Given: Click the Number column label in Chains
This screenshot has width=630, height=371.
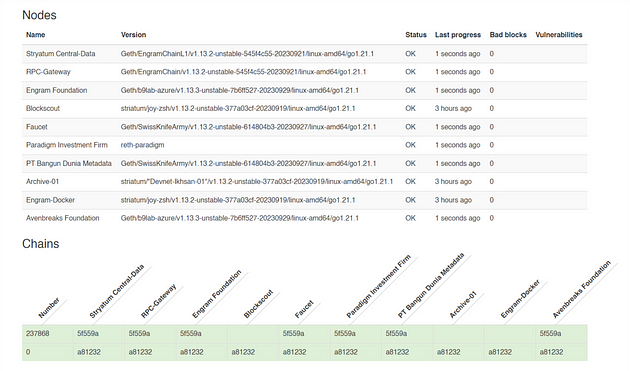Looking at the screenshot, I should tap(49, 308).
